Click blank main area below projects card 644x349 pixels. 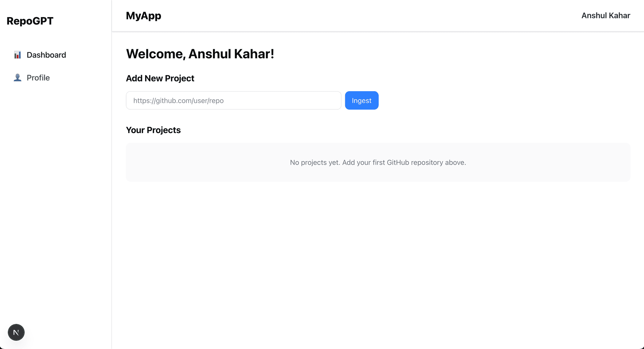coord(378,265)
